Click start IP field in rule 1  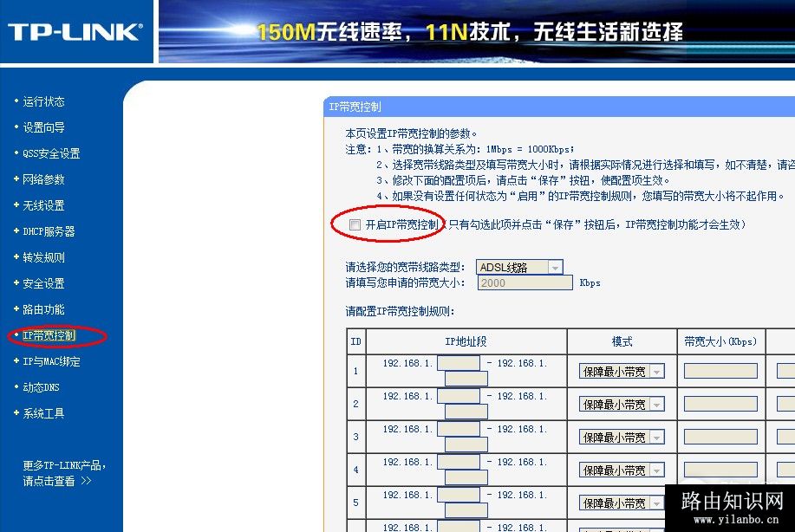(x=459, y=363)
